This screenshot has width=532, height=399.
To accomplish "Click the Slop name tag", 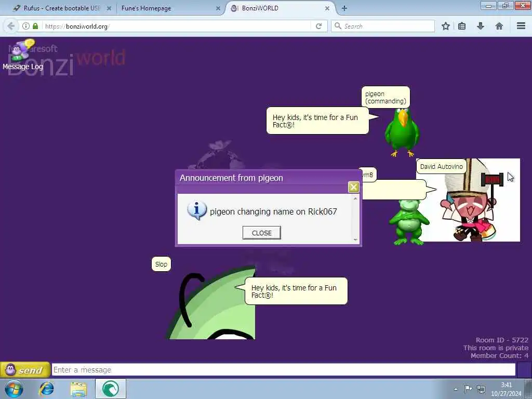I will point(161,264).
